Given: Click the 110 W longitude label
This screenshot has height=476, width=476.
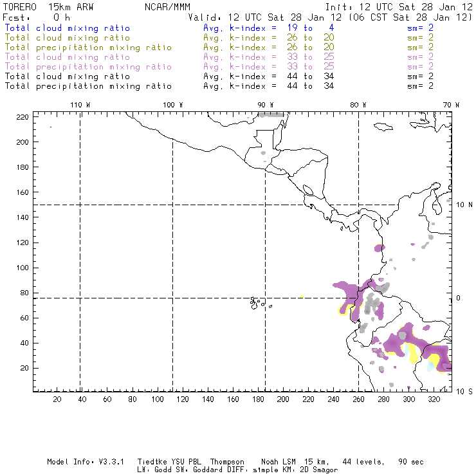Looking at the screenshot, I should (x=79, y=104).
